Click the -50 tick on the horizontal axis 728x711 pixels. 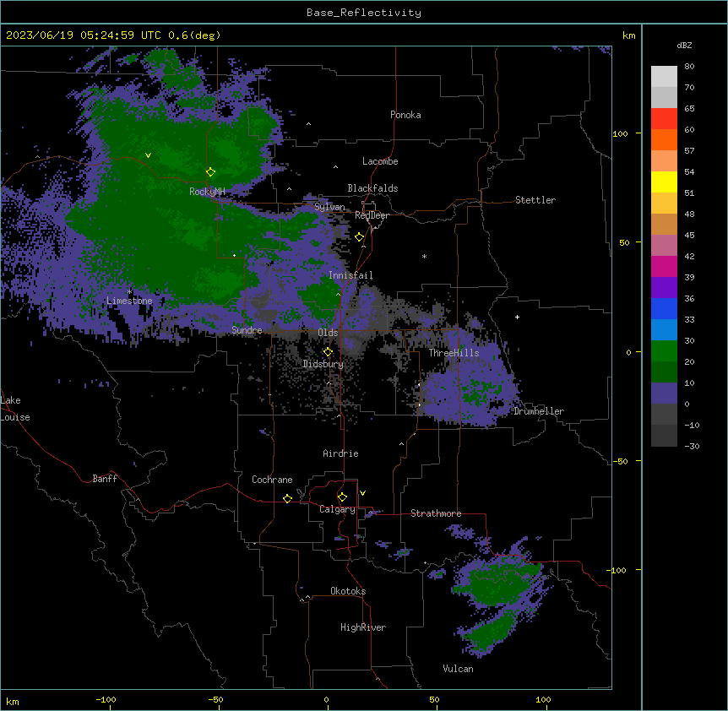point(215,699)
